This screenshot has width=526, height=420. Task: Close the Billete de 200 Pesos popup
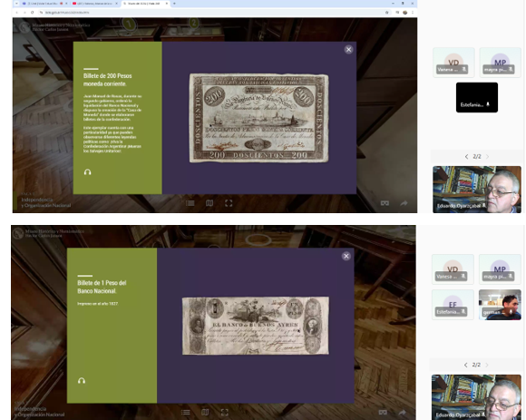point(348,50)
